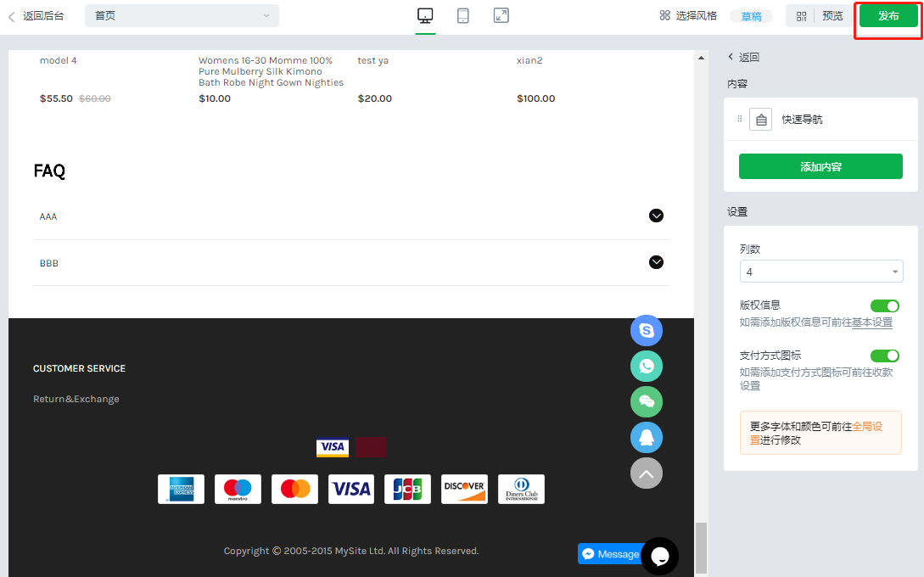The image size is (924, 577).
Task: Click the small VISA icon above the payment row
Action: coord(333,447)
